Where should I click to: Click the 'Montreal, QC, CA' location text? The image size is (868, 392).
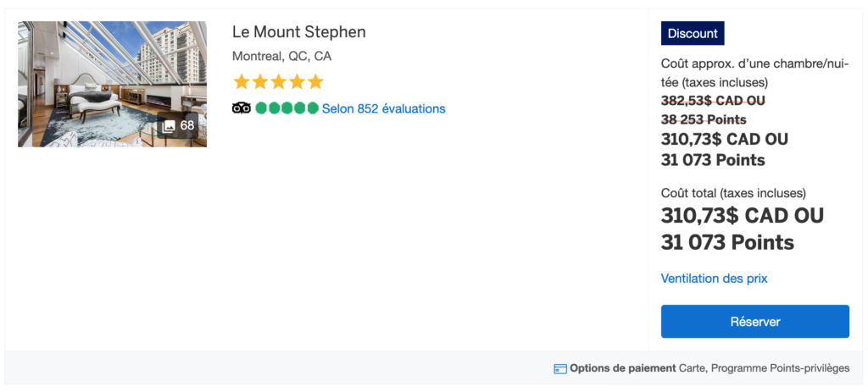(281, 57)
